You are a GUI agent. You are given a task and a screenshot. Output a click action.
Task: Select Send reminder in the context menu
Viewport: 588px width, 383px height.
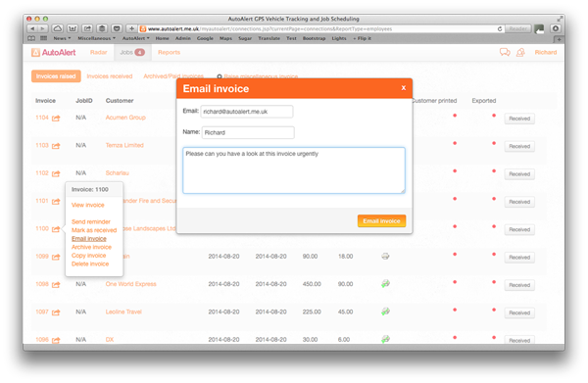(x=91, y=221)
